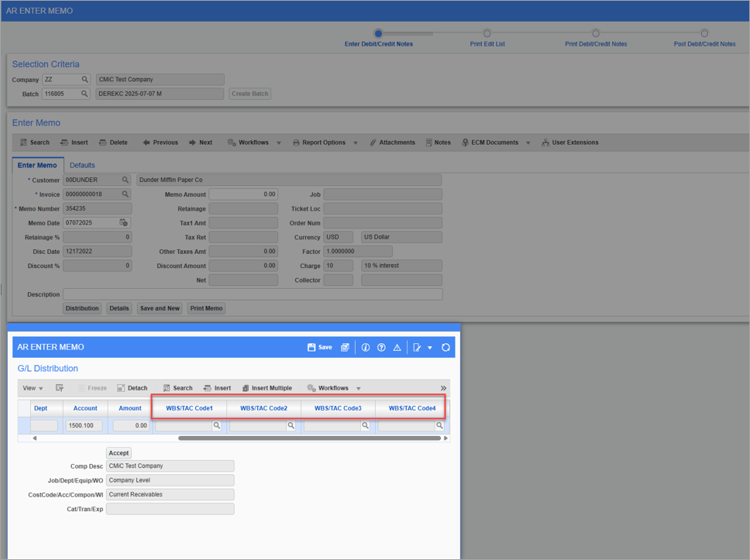Go to Next memo record
The height and width of the screenshot is (560, 750).
tap(201, 143)
